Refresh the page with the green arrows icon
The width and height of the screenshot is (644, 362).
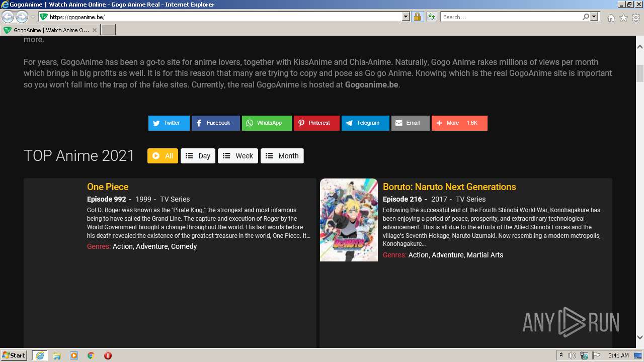coord(432,17)
